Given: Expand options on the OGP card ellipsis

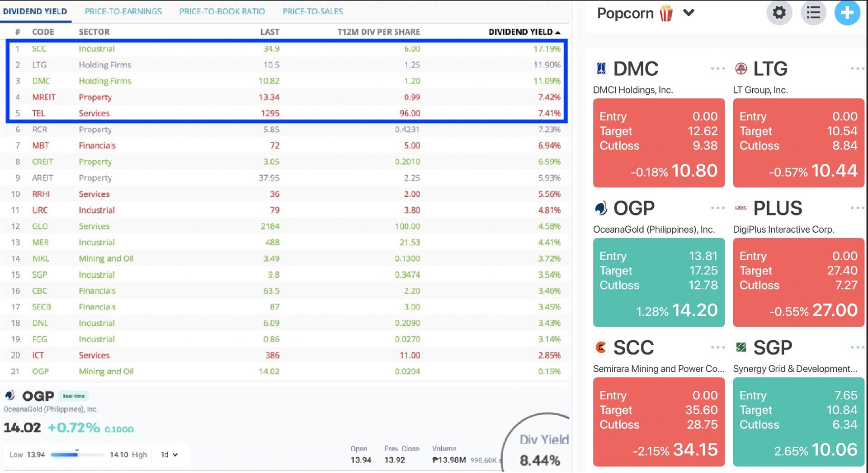Looking at the screenshot, I should [717, 208].
